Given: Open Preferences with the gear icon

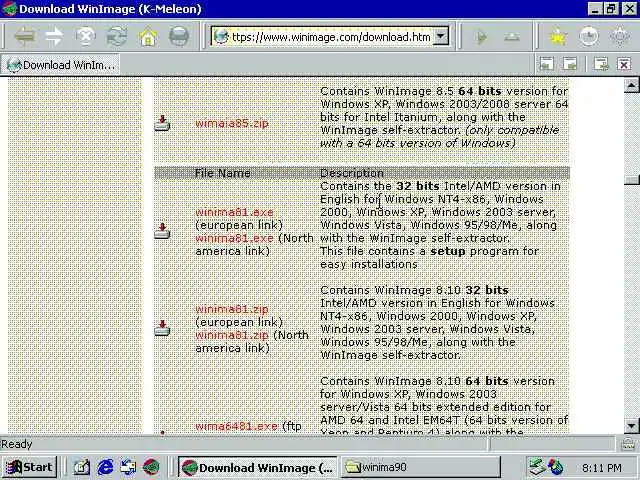Looking at the screenshot, I should point(620,37).
